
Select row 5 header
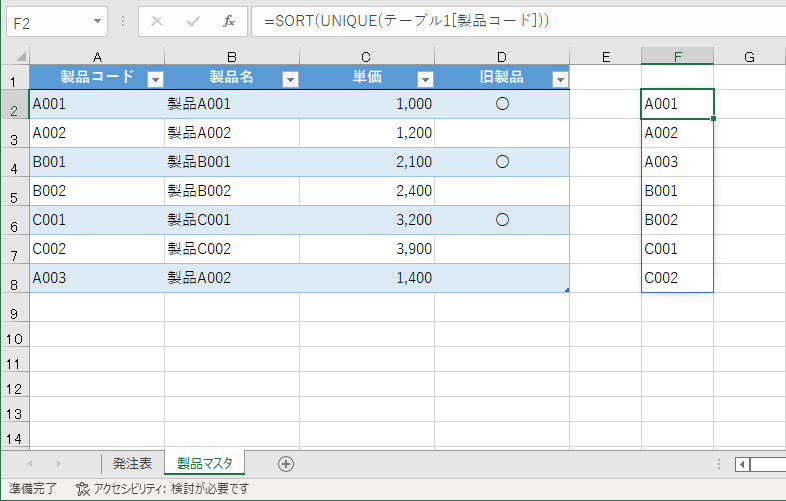(15, 191)
